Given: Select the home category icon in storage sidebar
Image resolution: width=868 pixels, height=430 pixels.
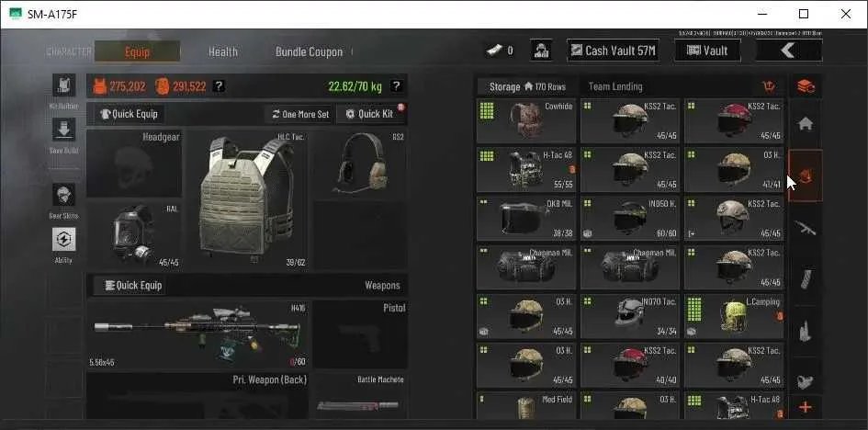Looking at the screenshot, I should click(806, 124).
